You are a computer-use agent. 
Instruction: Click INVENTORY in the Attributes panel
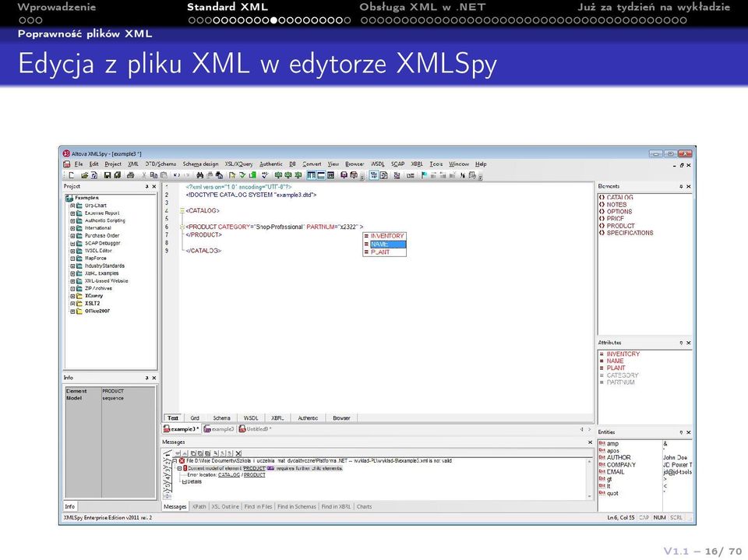pos(623,354)
